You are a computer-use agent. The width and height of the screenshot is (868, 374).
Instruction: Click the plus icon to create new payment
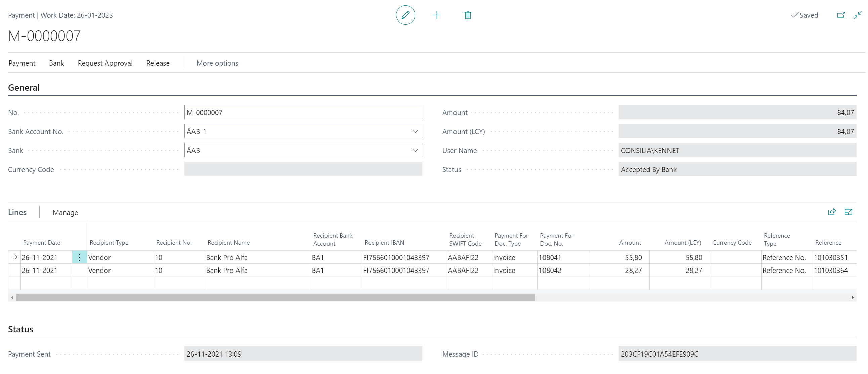(437, 15)
